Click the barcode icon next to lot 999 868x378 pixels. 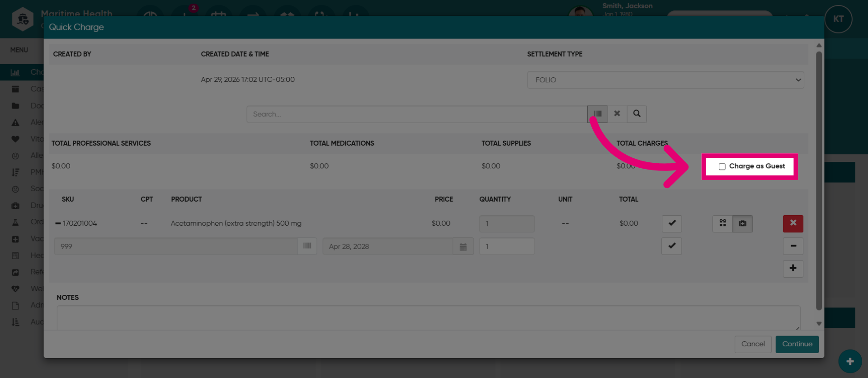307,246
